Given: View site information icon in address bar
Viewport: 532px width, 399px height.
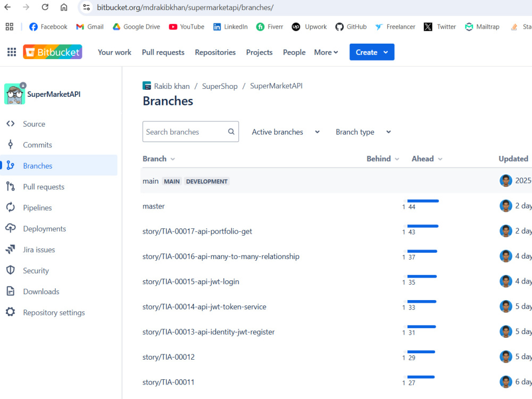Looking at the screenshot, I should point(87,7).
